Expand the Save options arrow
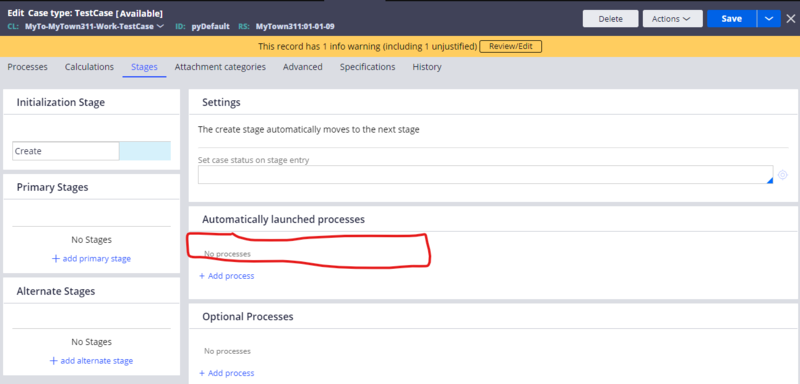Image resolution: width=800 pixels, height=384 pixels. 769,19
